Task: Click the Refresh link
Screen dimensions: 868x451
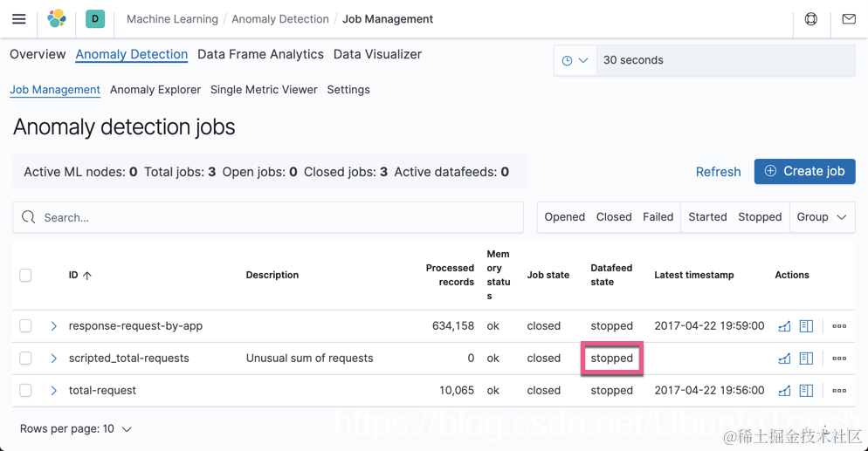Action: (718, 172)
